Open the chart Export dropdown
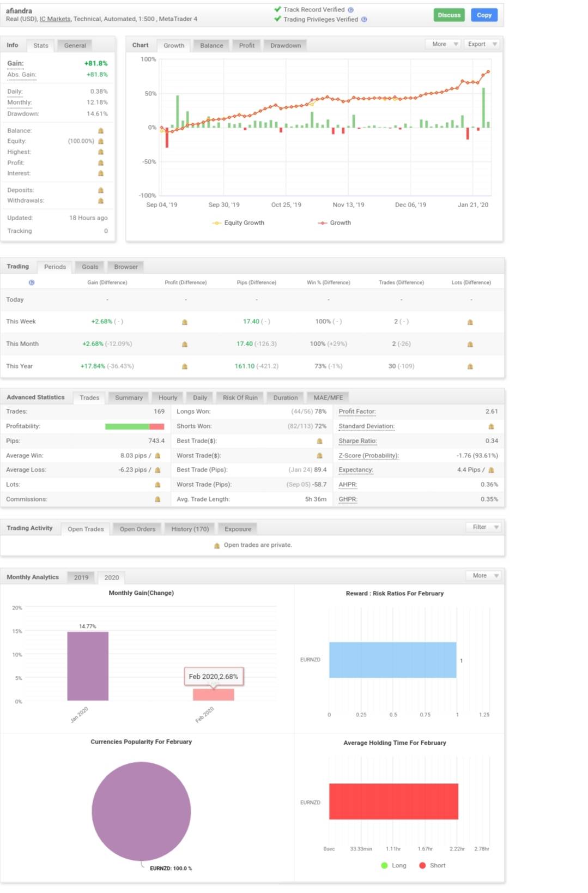Viewport: 588px width, 893px height. [x=482, y=44]
